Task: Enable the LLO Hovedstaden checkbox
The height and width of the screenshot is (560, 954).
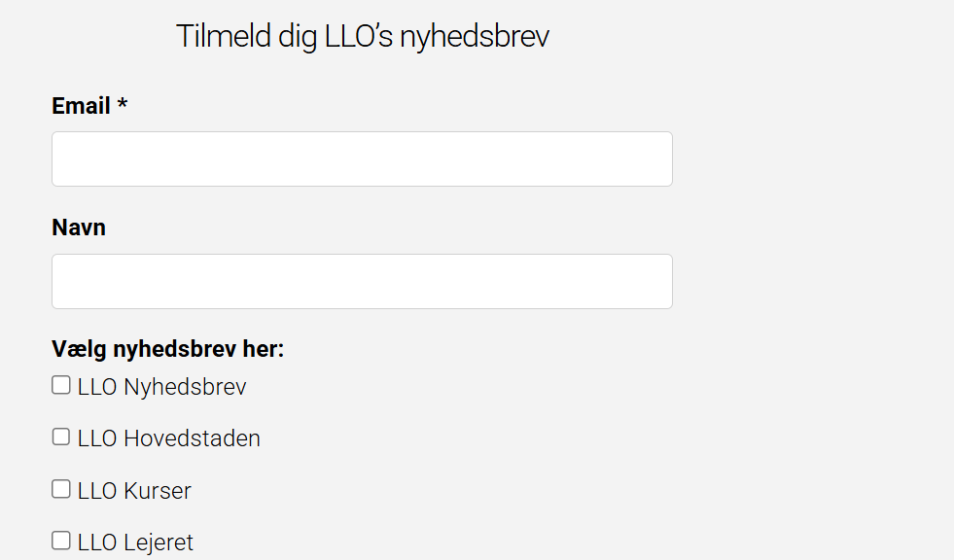Action: click(x=61, y=437)
